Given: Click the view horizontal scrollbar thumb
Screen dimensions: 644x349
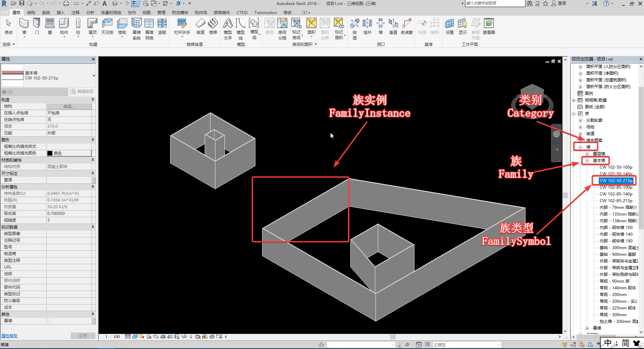Looking at the screenshot, I should [393, 337].
